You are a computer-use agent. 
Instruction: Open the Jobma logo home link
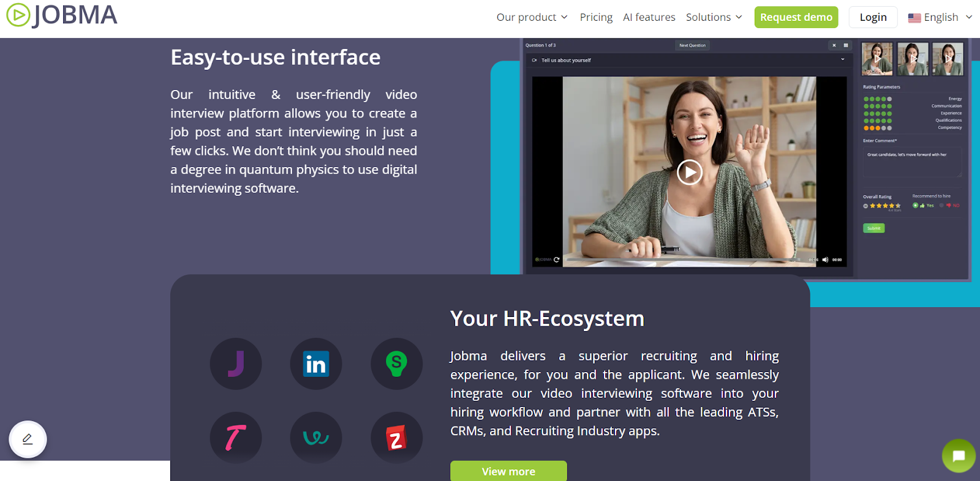[61, 15]
